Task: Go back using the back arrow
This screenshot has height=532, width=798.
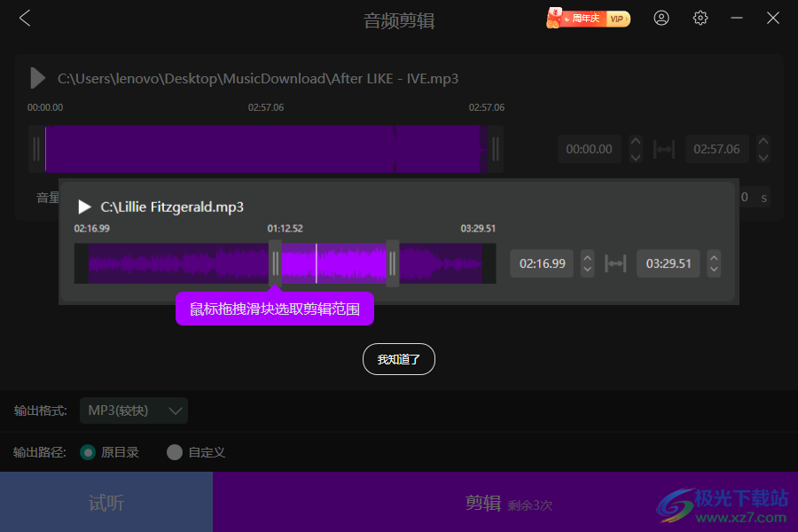Action: pyautogui.click(x=24, y=18)
